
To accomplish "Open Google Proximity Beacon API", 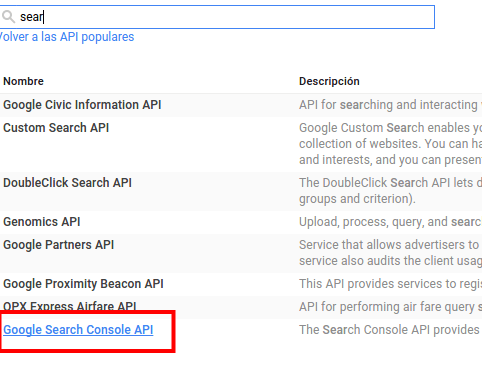I will [83, 284].
